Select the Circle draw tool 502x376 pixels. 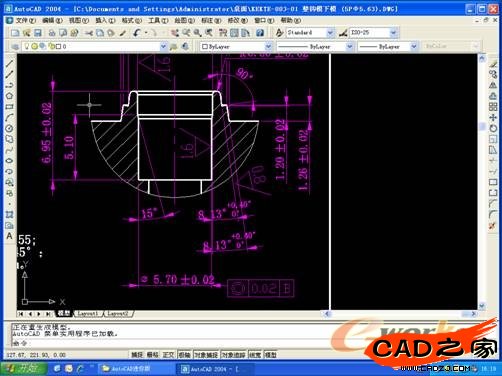tap(9, 128)
